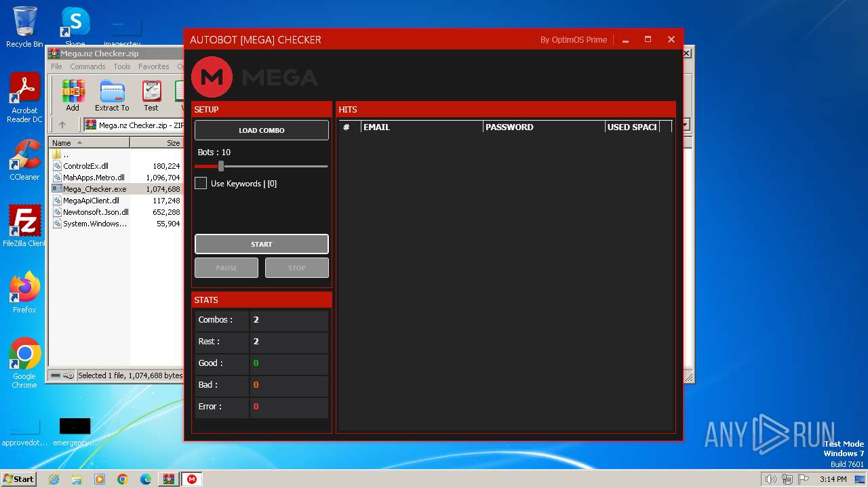868x488 pixels.
Task: Switch to WinRAR taskbar button
Action: 169,479
